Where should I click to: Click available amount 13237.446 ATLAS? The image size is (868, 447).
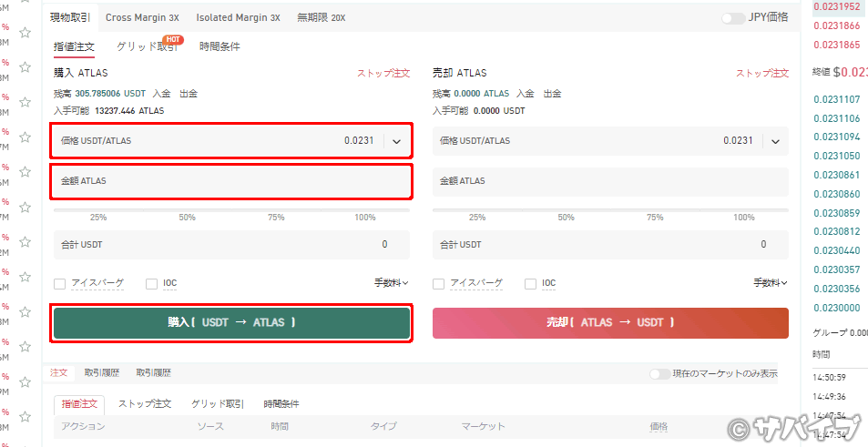(x=129, y=111)
